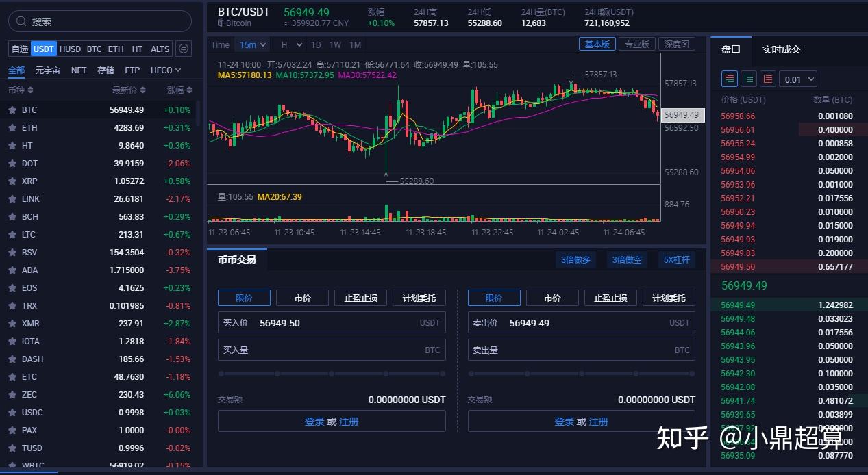Select 计划委托 order type for buying
The width and height of the screenshot is (868, 475).
(419, 298)
